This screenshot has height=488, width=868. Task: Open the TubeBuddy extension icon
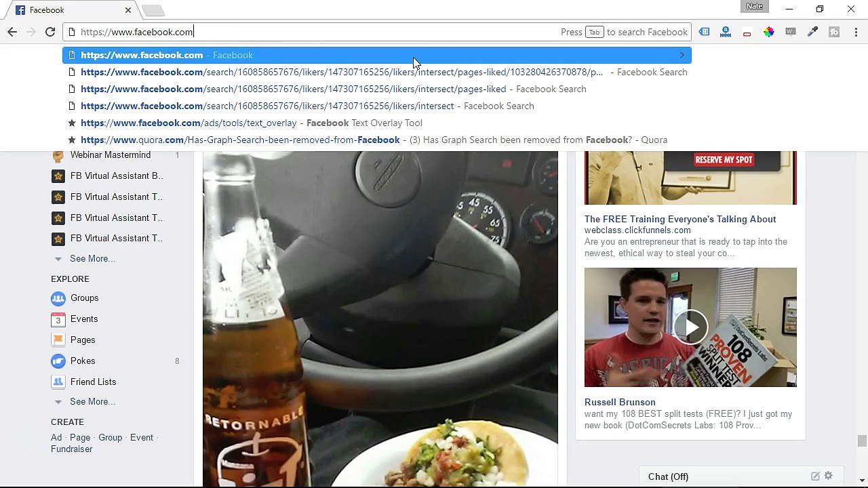point(834,32)
